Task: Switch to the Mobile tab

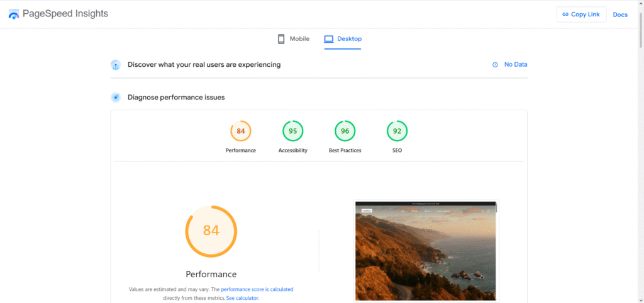Action: 294,39
